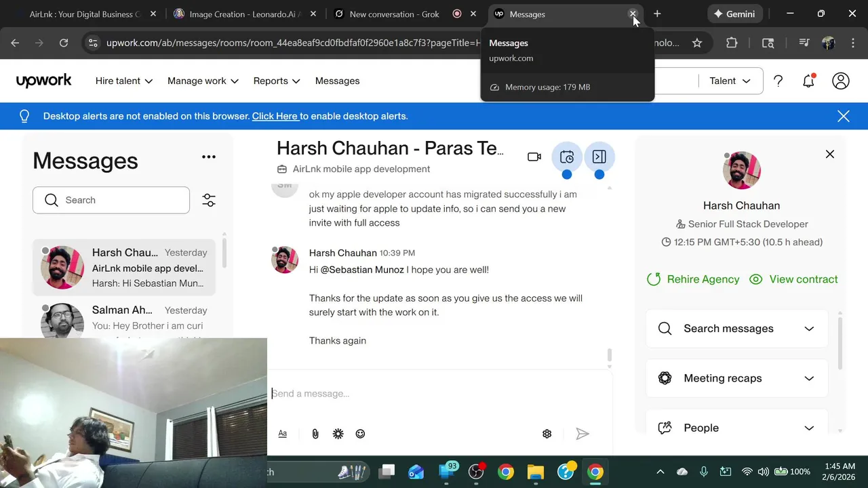The height and width of the screenshot is (488, 868).
Task: Click the Rehire Agency link
Action: click(693, 279)
